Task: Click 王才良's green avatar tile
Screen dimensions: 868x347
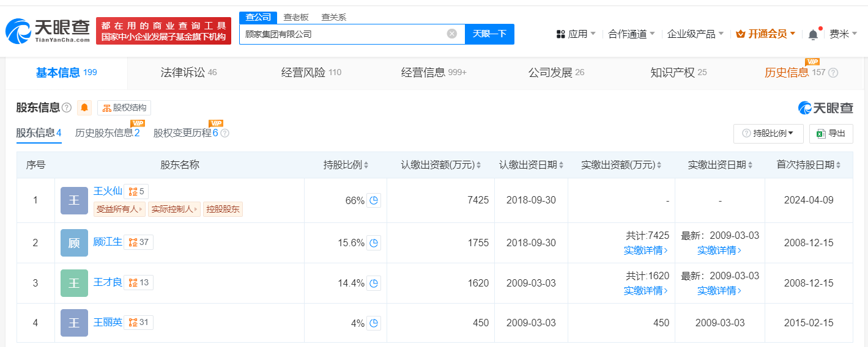Action: (74, 283)
